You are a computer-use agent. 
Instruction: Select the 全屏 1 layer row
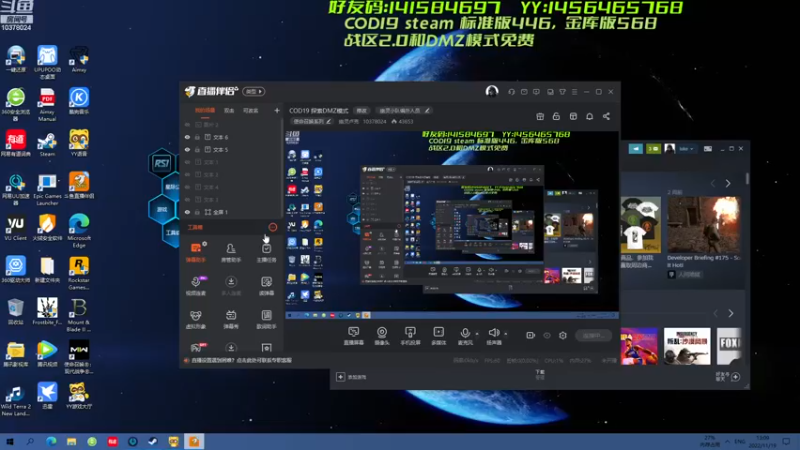[232, 212]
